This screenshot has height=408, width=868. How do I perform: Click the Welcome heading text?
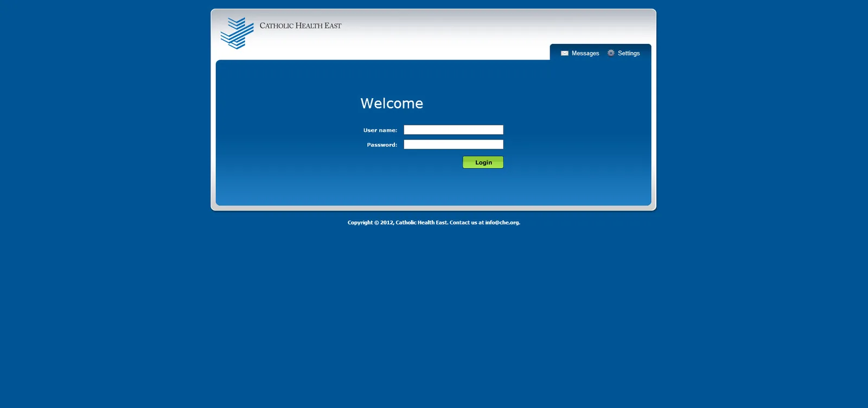tap(392, 103)
